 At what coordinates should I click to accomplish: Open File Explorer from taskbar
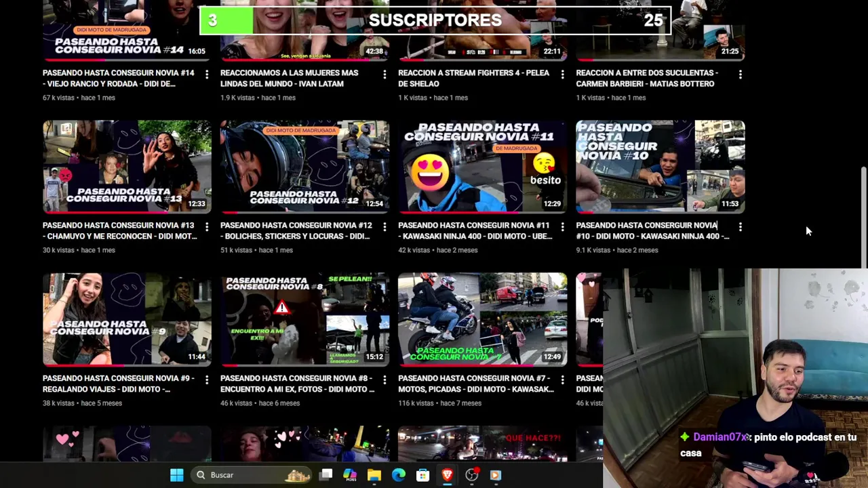(x=374, y=475)
